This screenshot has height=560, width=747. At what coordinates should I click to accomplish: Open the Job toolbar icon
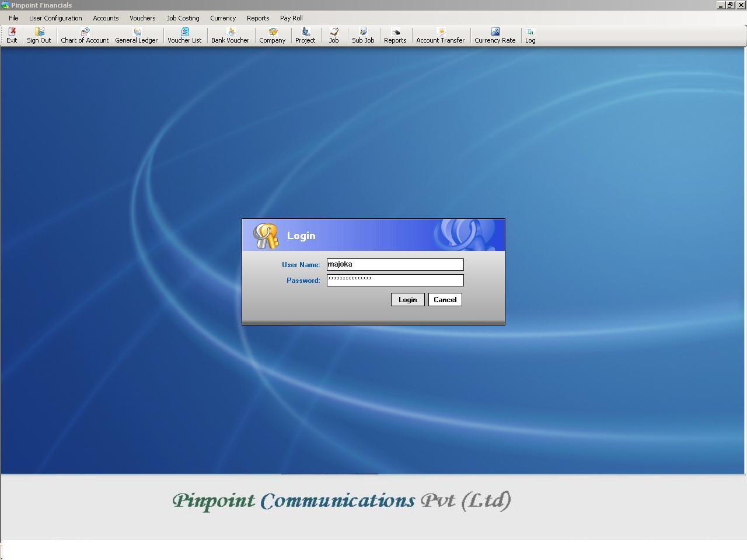[334, 36]
